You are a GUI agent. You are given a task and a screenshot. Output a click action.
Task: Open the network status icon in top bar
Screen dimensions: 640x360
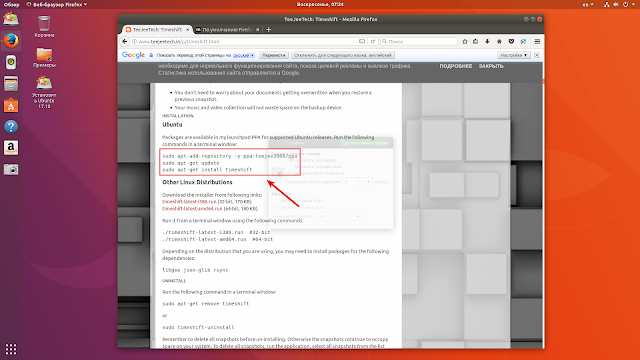tap(607, 4)
